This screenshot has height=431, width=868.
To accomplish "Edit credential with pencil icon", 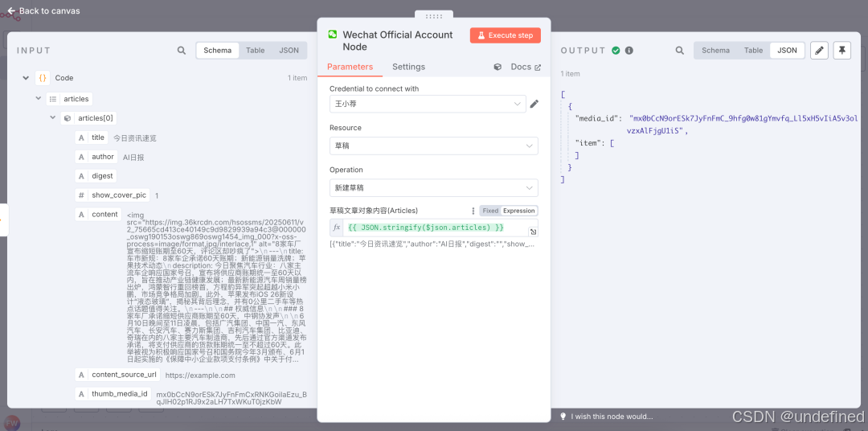I will point(534,104).
